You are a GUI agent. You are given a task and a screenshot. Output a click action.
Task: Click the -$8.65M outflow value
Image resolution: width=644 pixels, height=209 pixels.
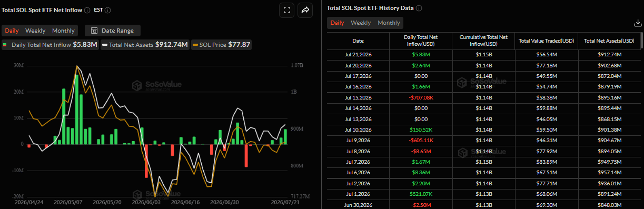tap(420, 151)
